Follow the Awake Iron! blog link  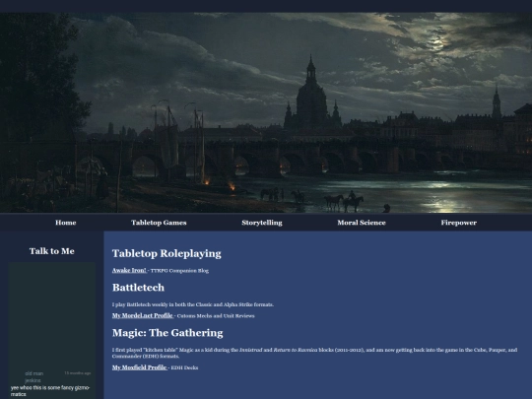[x=129, y=270]
